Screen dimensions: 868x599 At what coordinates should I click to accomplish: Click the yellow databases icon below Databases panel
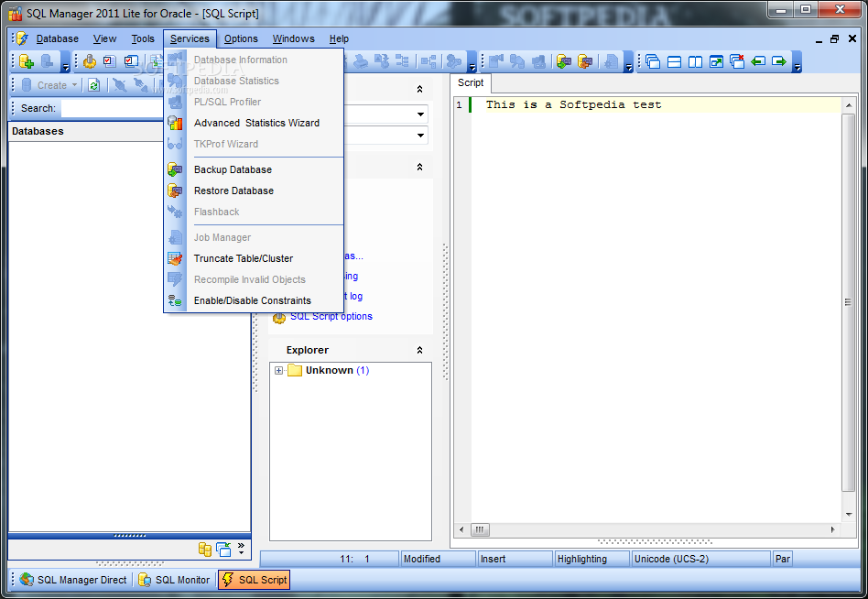coord(205,550)
